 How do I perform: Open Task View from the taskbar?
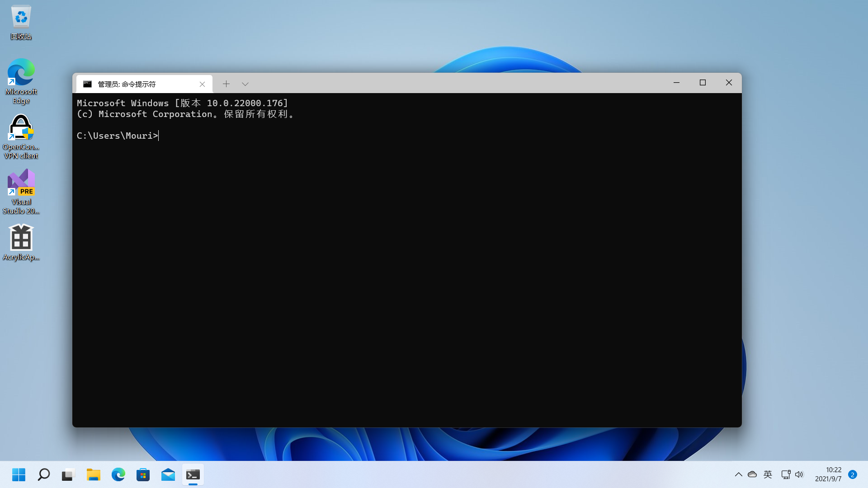(67, 474)
